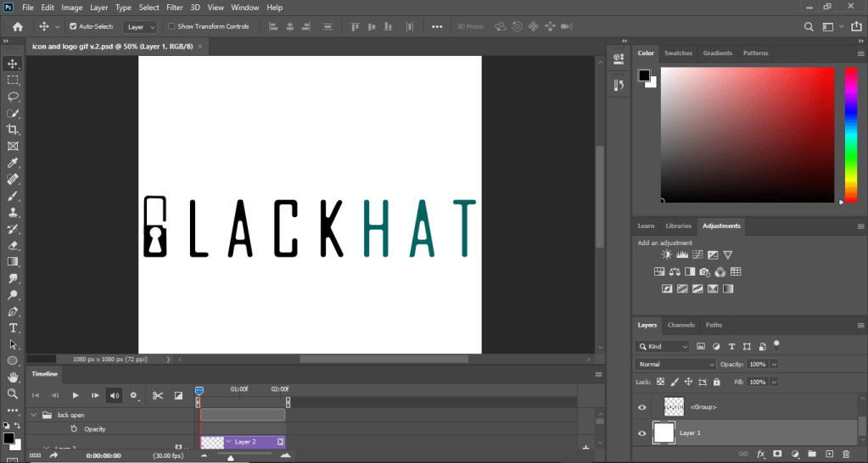Select the Zoom tool
This screenshot has width=868, height=463.
(x=13, y=394)
